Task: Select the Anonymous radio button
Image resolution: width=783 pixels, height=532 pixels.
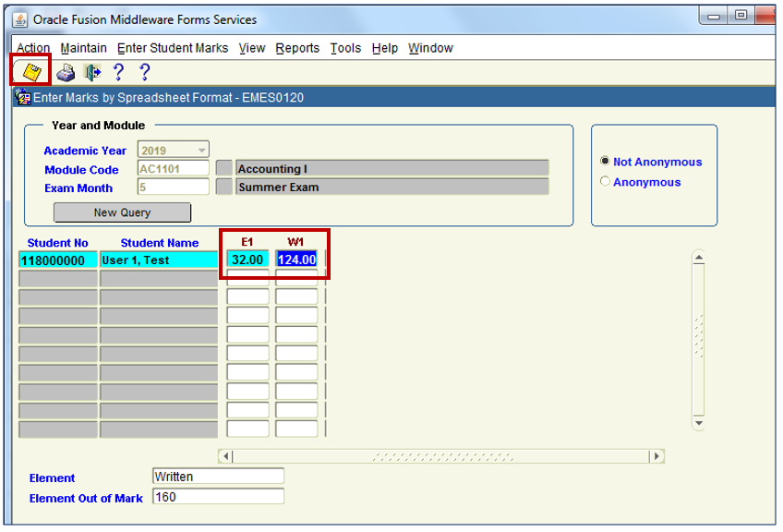Action: pyautogui.click(x=606, y=182)
